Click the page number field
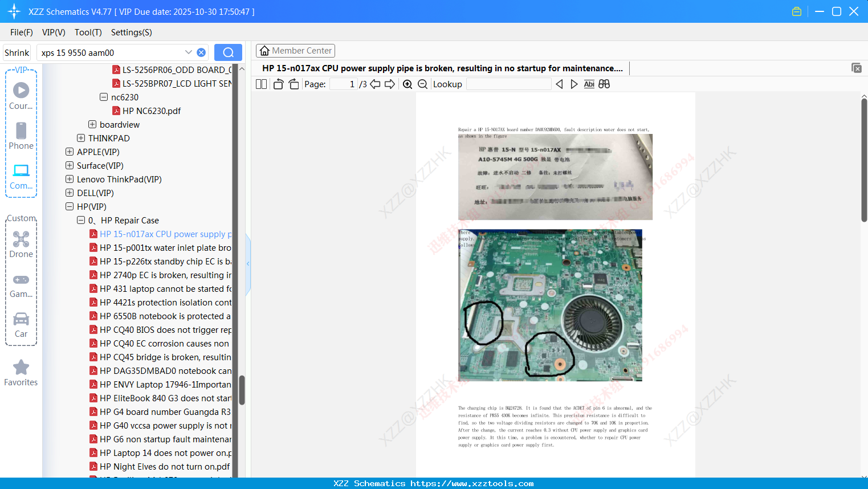Image resolution: width=868 pixels, height=489 pixels. 344,84
